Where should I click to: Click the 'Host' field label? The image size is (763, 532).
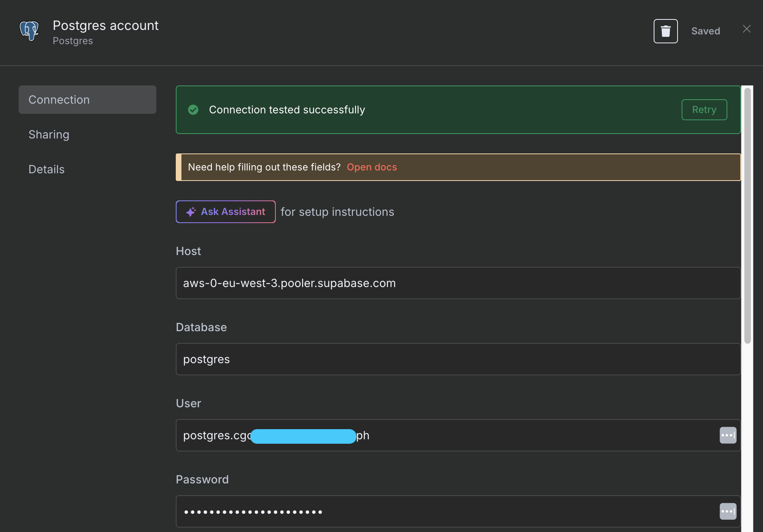188,251
